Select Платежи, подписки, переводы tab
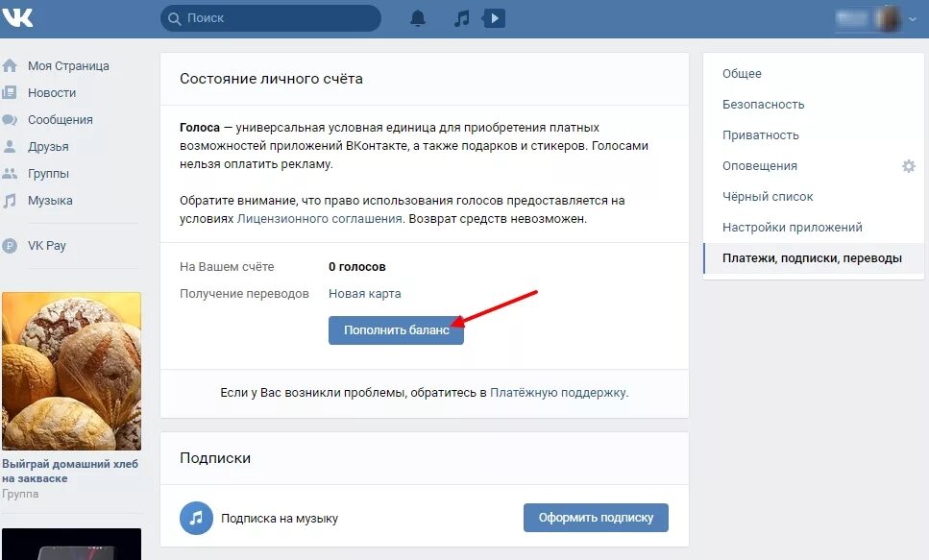Screen dimensions: 929x560 coord(813,258)
